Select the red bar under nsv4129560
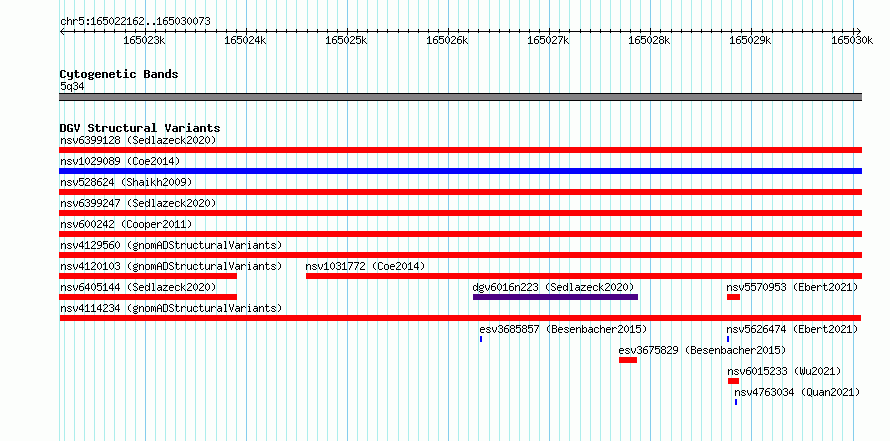This screenshot has width=890, height=441. point(460,255)
